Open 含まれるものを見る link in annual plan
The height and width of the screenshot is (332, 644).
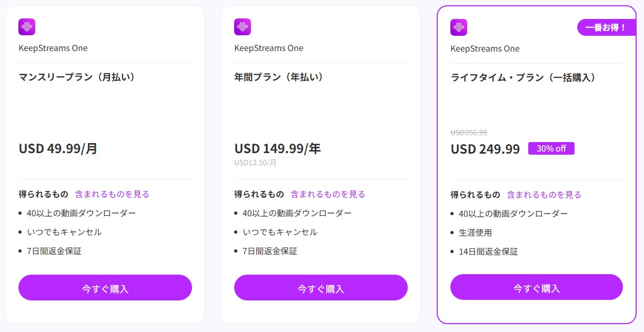click(328, 194)
